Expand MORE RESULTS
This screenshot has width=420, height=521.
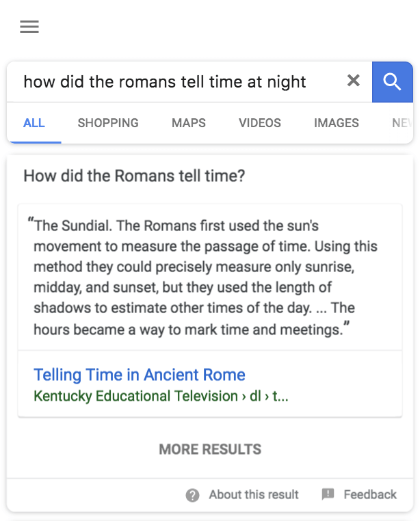pyautogui.click(x=210, y=449)
